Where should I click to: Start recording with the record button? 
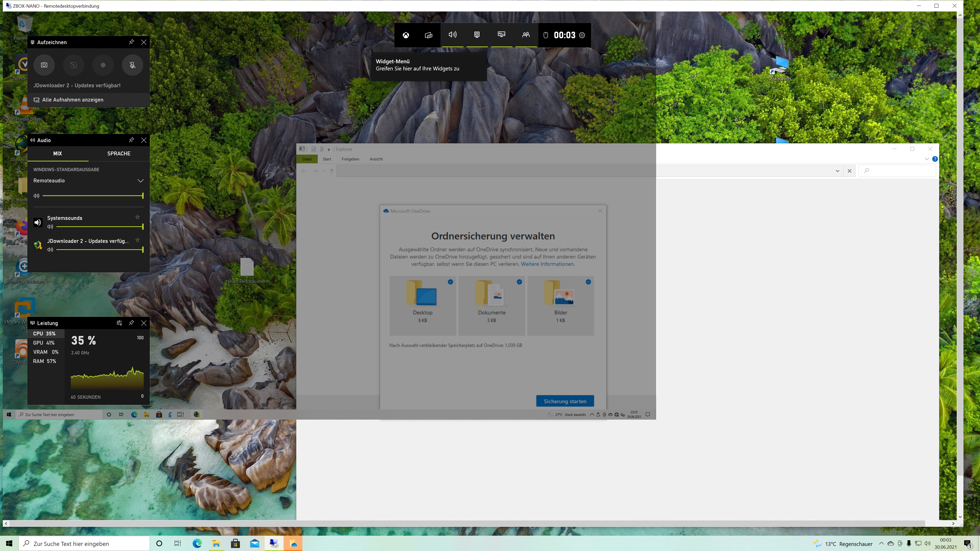click(x=103, y=65)
